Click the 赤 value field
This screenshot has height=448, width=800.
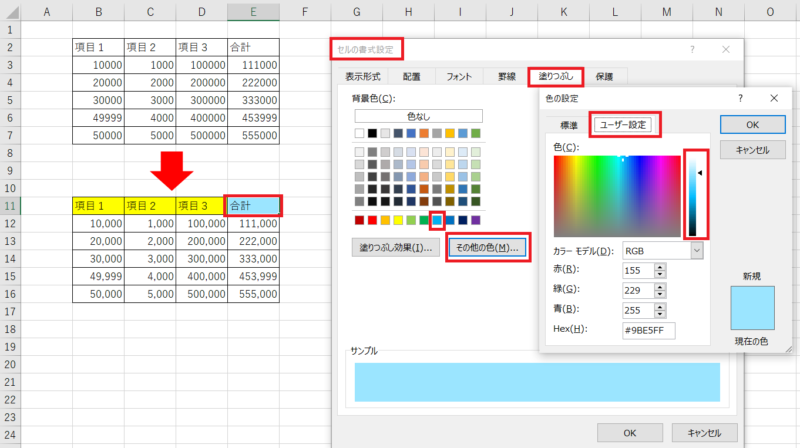click(x=638, y=270)
